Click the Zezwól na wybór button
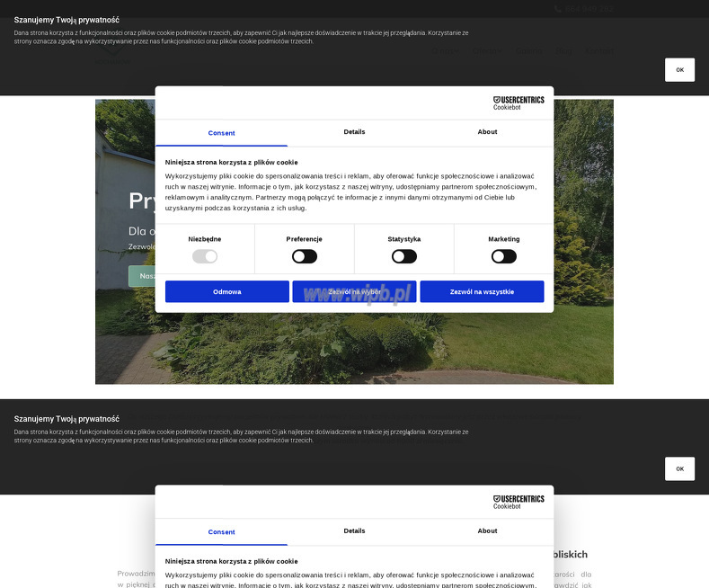709x588 pixels. 354,291
